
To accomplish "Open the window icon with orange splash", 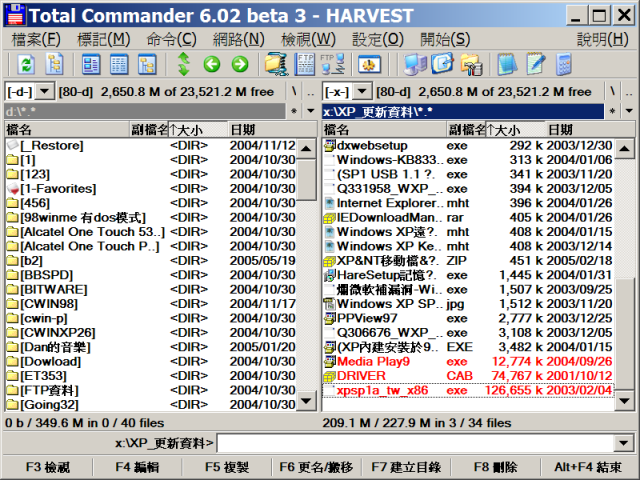I will pyautogui.click(x=369, y=64).
